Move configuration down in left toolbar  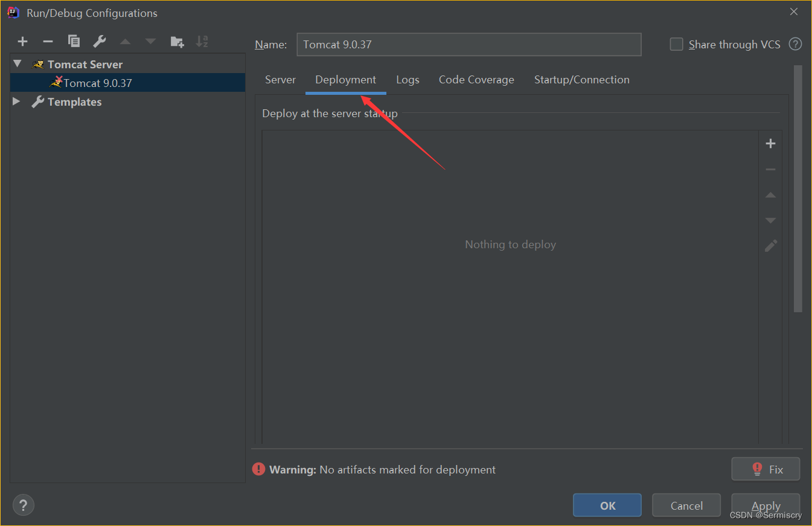(x=150, y=42)
